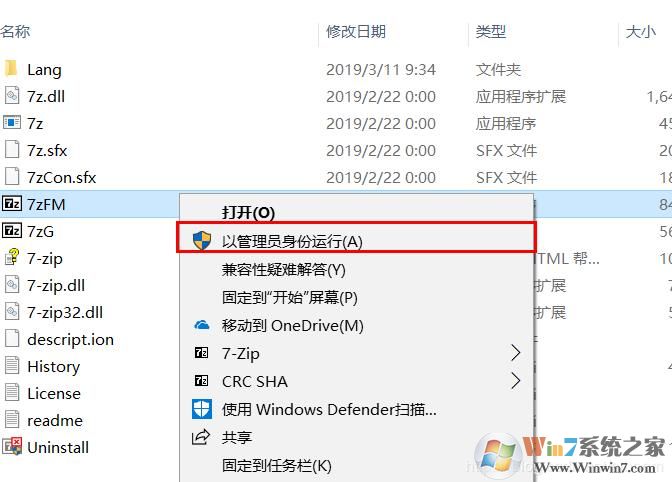This screenshot has height=482, width=672.
Task: Sort by the 修改日期 column header
Action: [x=356, y=31]
